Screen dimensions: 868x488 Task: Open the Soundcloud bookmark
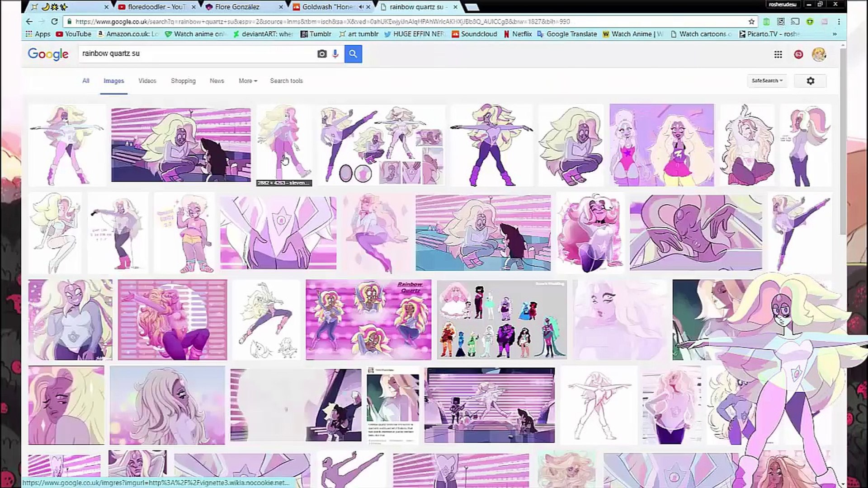tap(474, 34)
